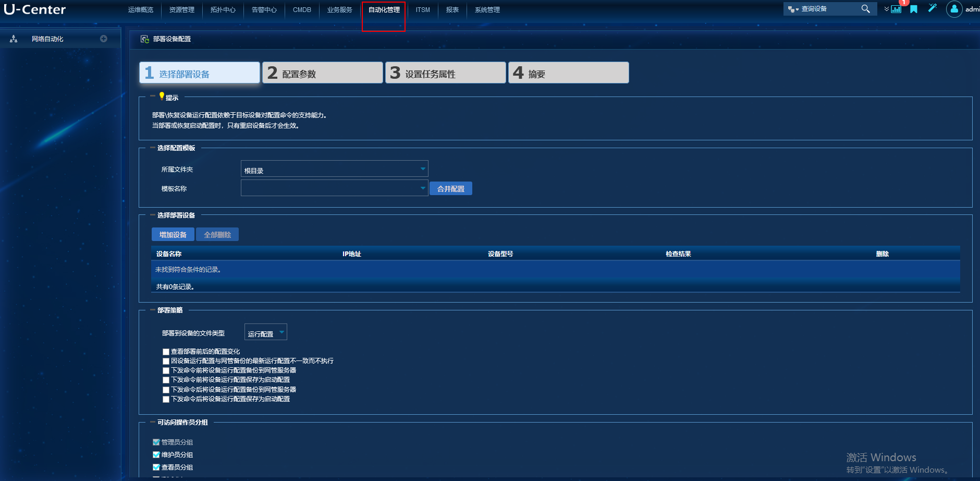The width and height of the screenshot is (980, 481).
Task: Click the plus icon beside 网络自动化
Action: point(104,39)
